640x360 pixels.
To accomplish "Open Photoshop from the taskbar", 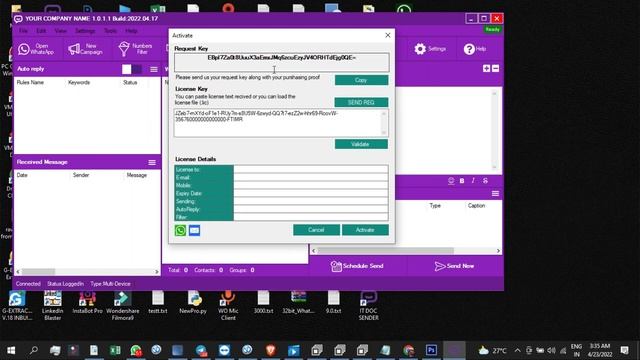I will click(x=431, y=350).
